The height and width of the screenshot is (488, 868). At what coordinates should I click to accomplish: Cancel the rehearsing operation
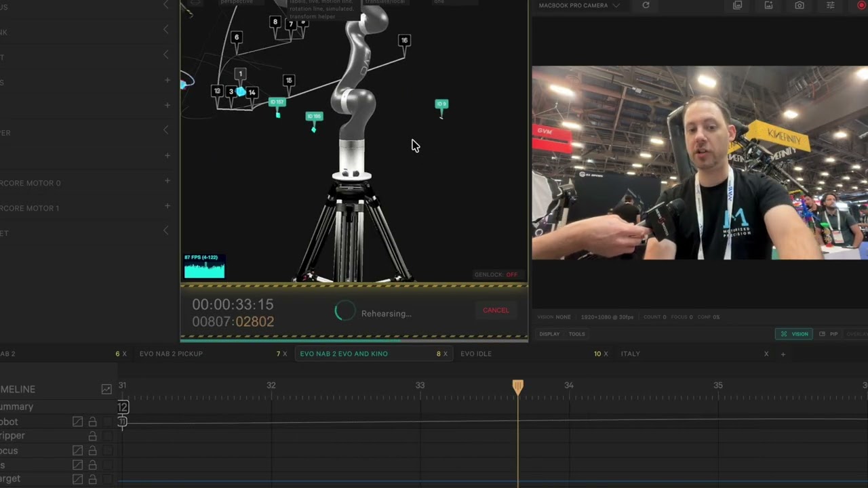point(495,310)
